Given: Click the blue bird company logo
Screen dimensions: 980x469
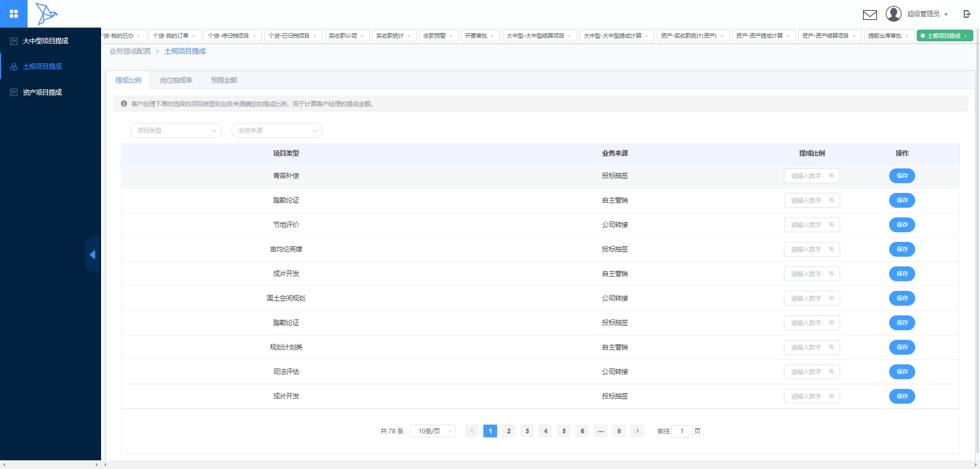Looking at the screenshot, I should point(46,14).
